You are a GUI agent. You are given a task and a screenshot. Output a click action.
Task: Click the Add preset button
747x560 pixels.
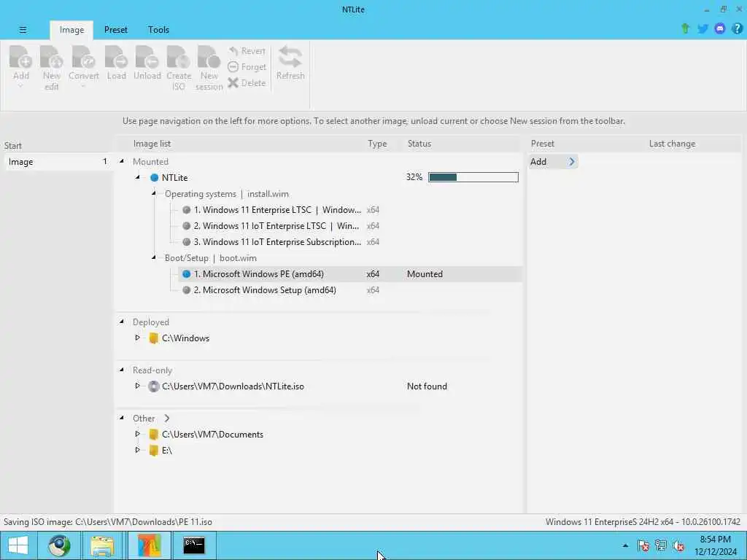(x=553, y=161)
